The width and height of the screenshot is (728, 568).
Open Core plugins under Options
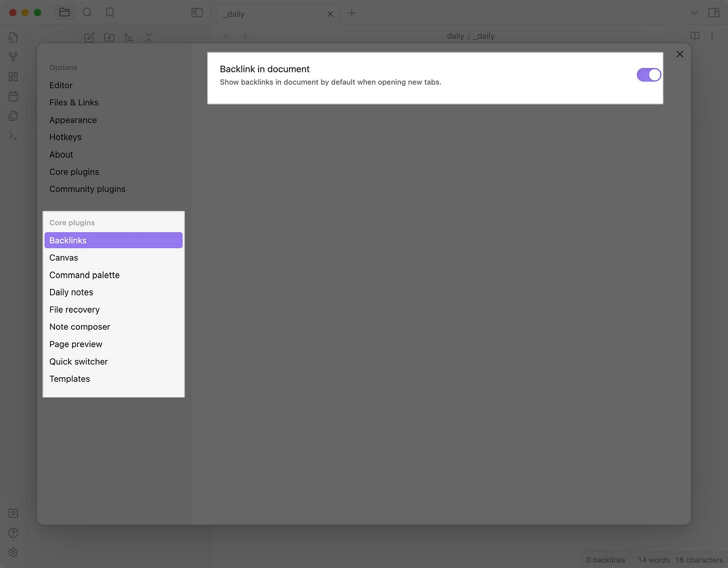[x=74, y=172]
